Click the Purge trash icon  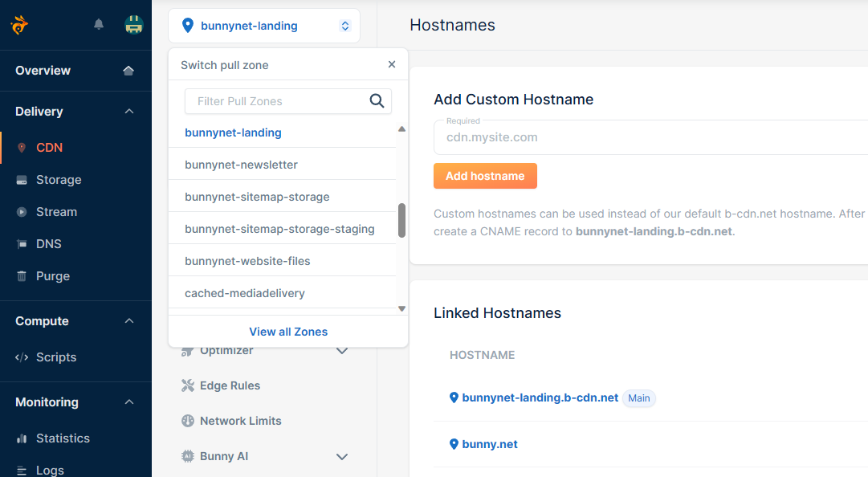click(22, 276)
